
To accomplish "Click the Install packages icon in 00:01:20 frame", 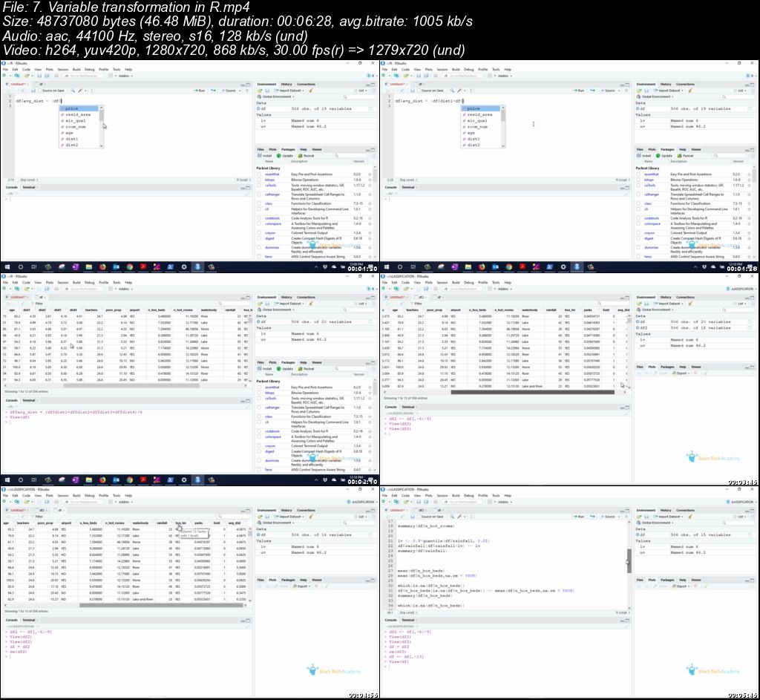I will [x=260, y=156].
